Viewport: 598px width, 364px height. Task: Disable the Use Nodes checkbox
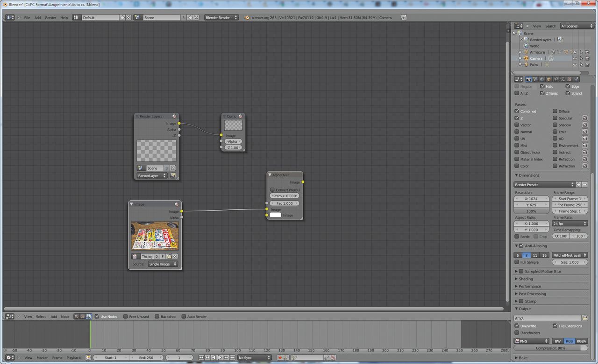[97, 316]
